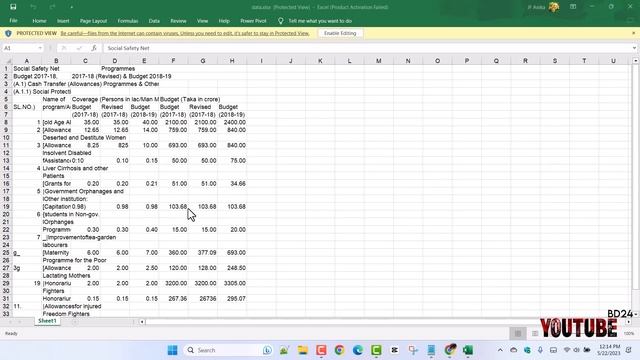
Task: Click the cell reading Deserted and Destitute Women
Action: coord(84,138)
